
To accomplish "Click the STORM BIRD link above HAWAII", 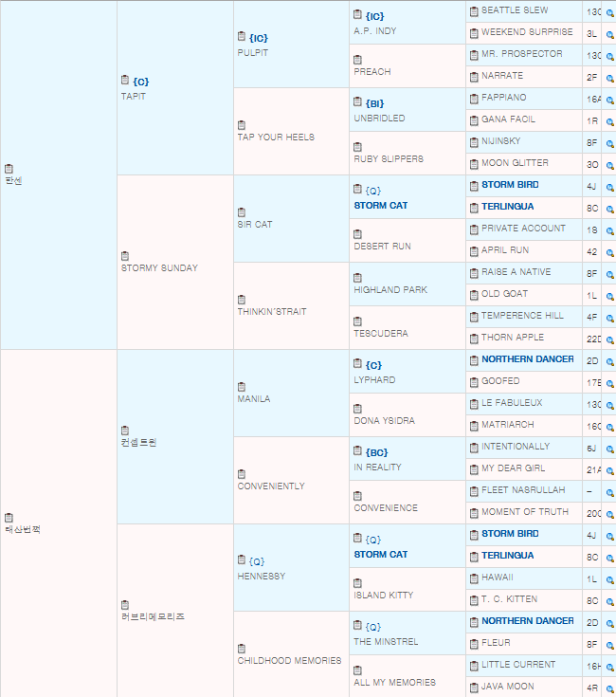I will (510, 534).
